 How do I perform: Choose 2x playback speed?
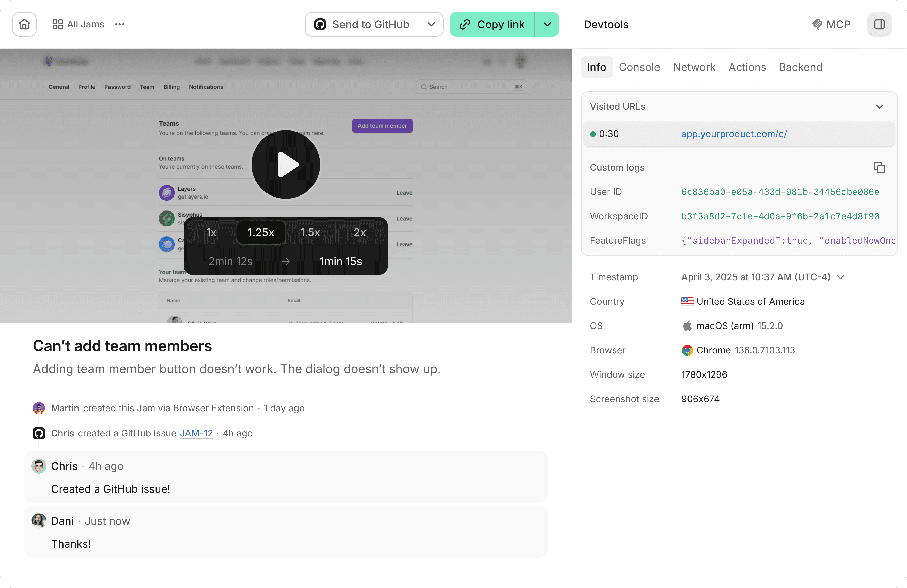point(360,232)
